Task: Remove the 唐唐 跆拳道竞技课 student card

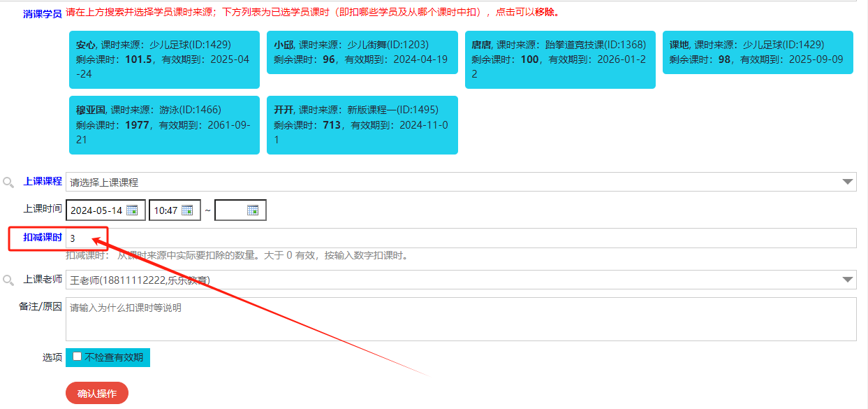Action: pyautogui.click(x=560, y=59)
